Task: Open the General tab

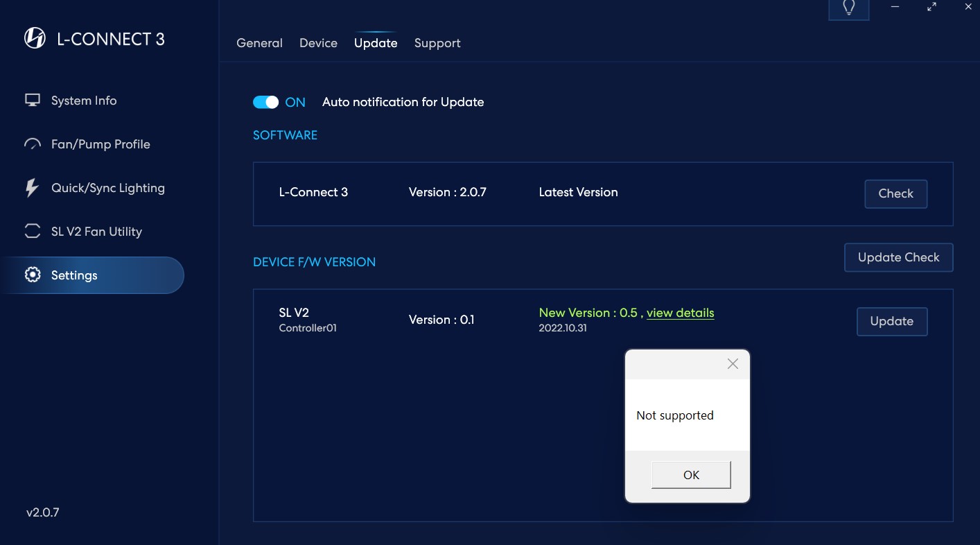Action: pos(259,43)
